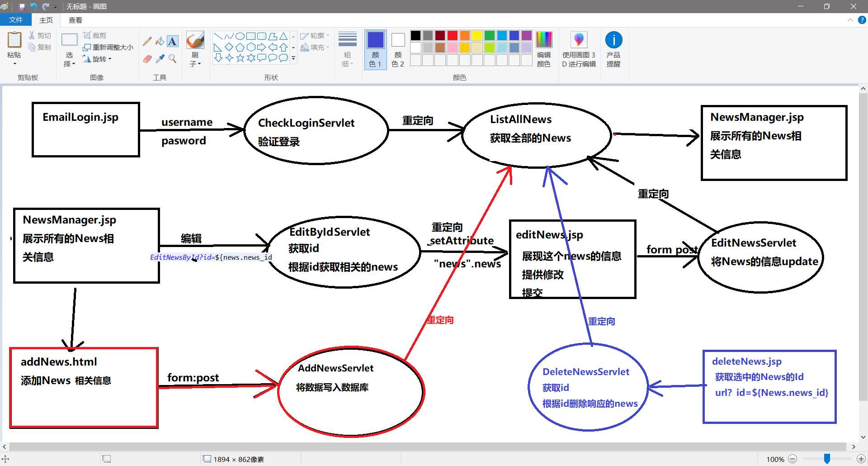
Task: Open Customize Quick Access Toolbar arrow
Action: pyautogui.click(x=56, y=7)
